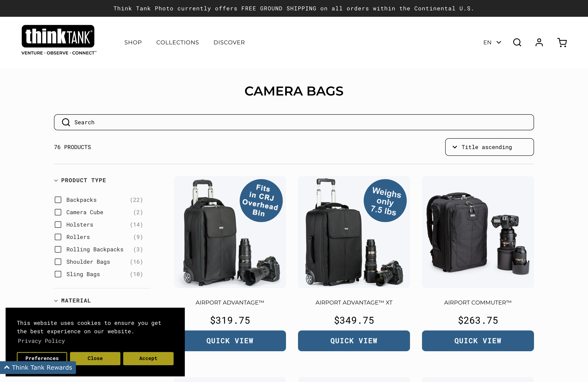Open the Shop menu
The width and height of the screenshot is (588, 382).
coord(133,42)
